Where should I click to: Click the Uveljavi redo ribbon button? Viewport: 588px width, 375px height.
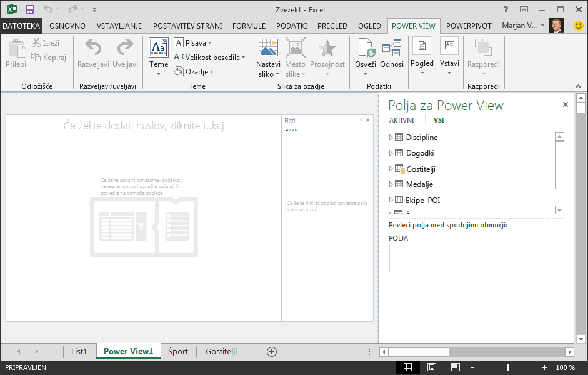(x=125, y=54)
